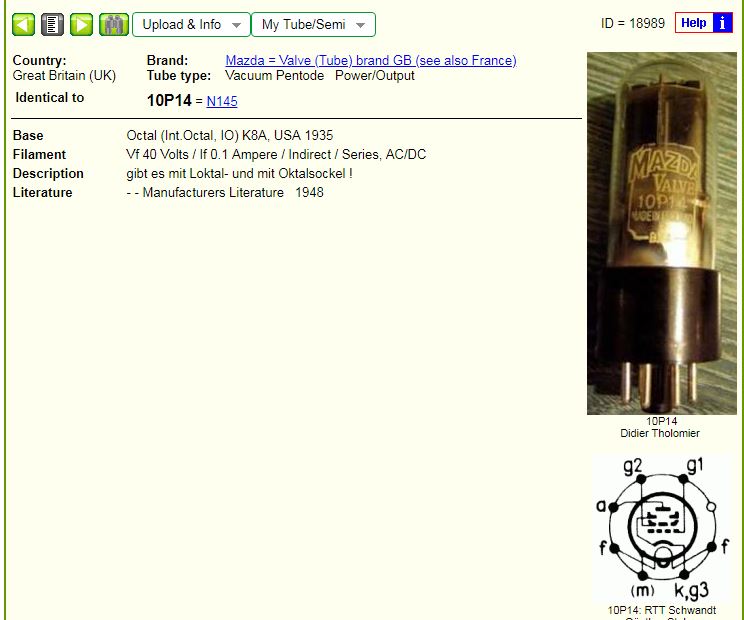Select the ID = 18989 text
Screen dimensions: 744x620
coord(632,23)
